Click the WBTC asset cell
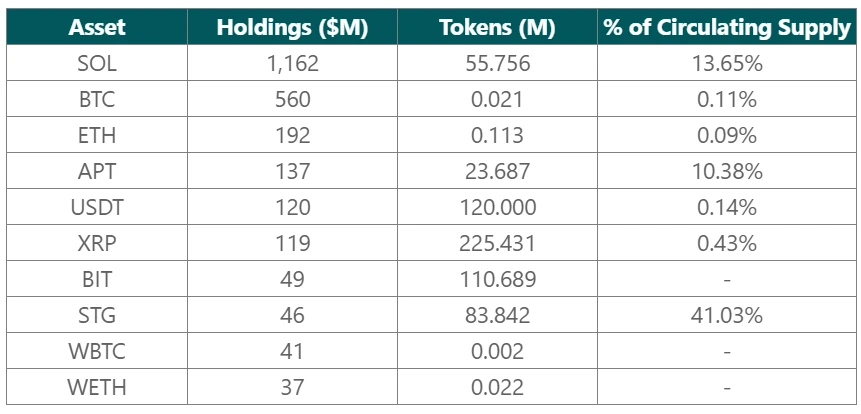The width and height of the screenshot is (861, 414). 96,351
